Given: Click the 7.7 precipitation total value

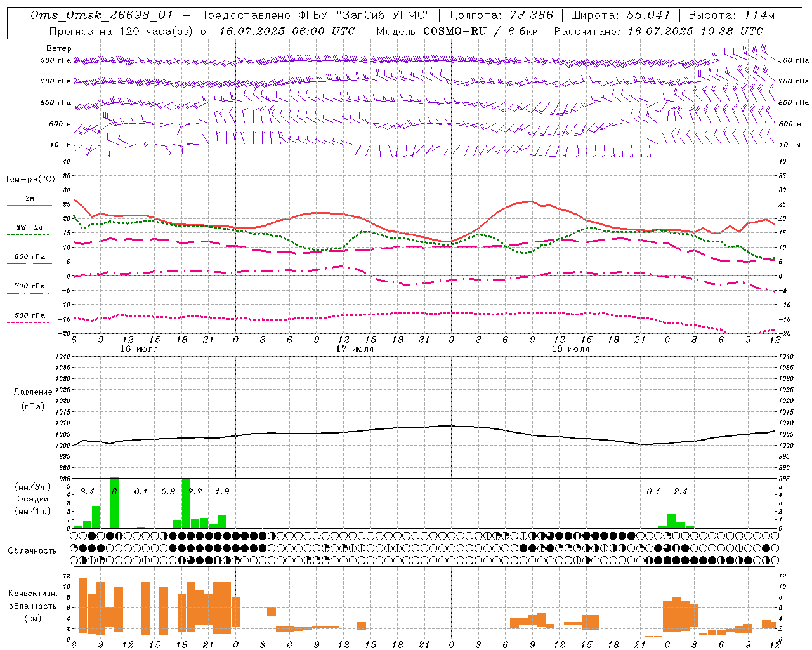Looking at the screenshot, I should click(x=195, y=492).
